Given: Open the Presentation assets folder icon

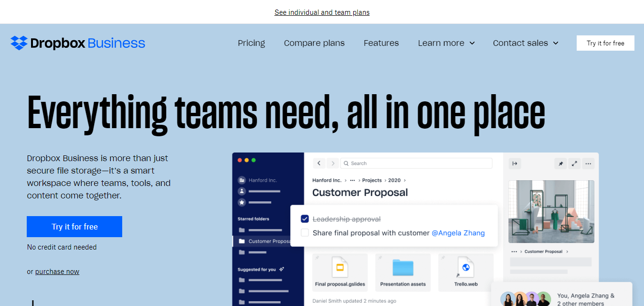Looking at the screenshot, I should tap(402, 267).
